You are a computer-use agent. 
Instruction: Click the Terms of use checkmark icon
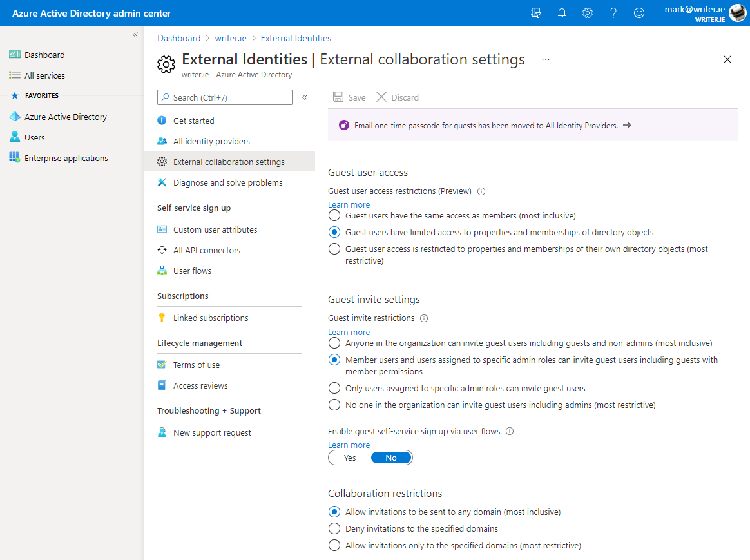click(162, 365)
